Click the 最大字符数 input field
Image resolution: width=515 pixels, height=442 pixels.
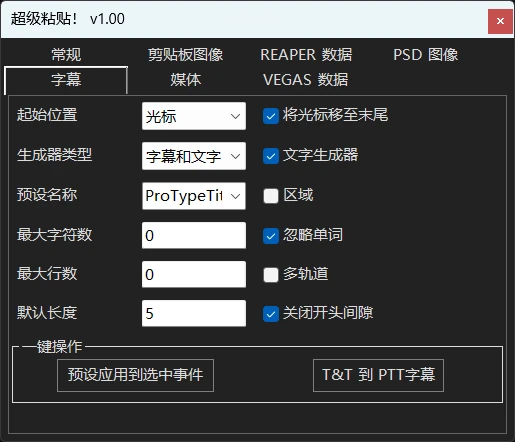[194, 235]
